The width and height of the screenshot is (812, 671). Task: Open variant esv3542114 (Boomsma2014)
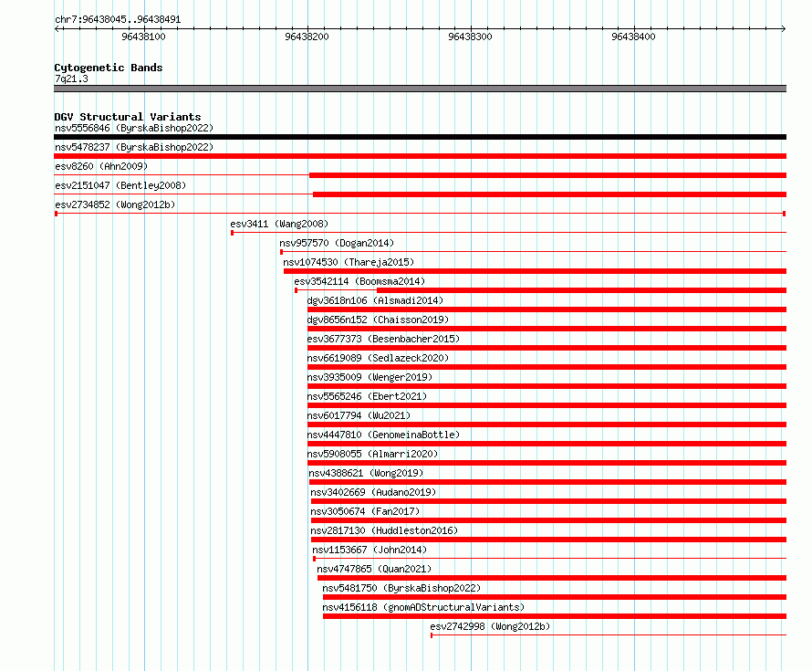click(359, 281)
